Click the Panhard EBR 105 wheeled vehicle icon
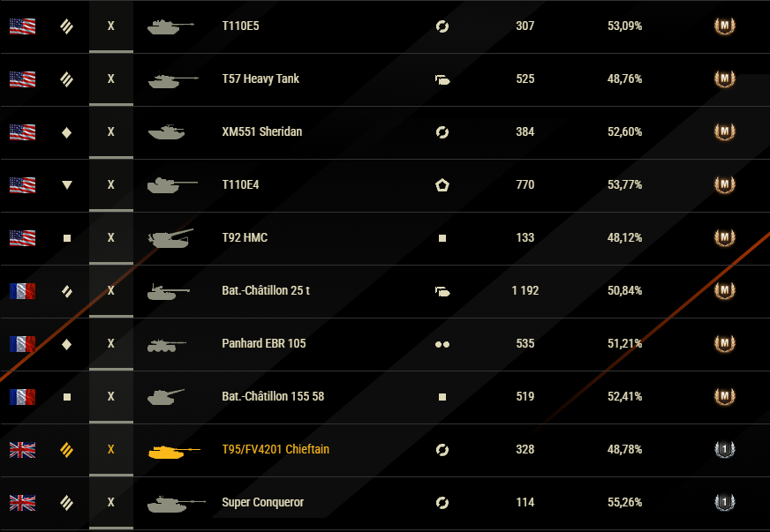The height and width of the screenshot is (532, 770). [167, 345]
